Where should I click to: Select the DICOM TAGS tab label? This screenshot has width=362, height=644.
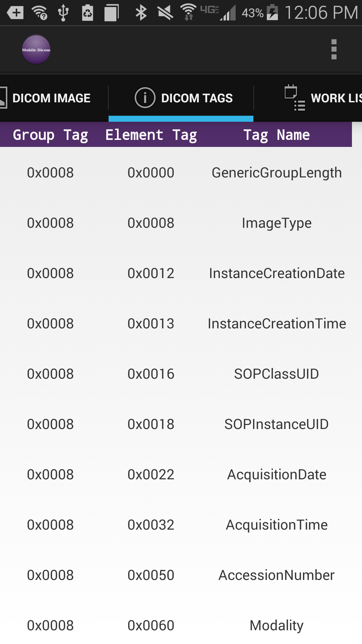pos(197,98)
